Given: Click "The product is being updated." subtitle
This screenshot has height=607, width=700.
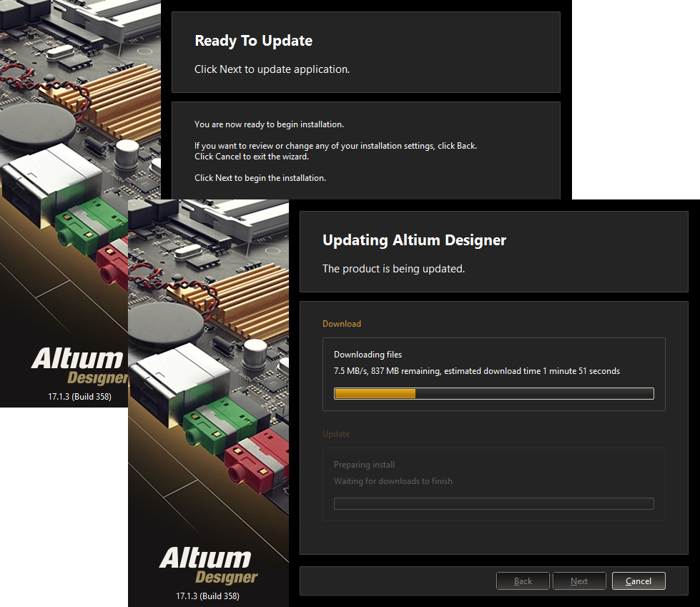Looking at the screenshot, I should 393,269.
